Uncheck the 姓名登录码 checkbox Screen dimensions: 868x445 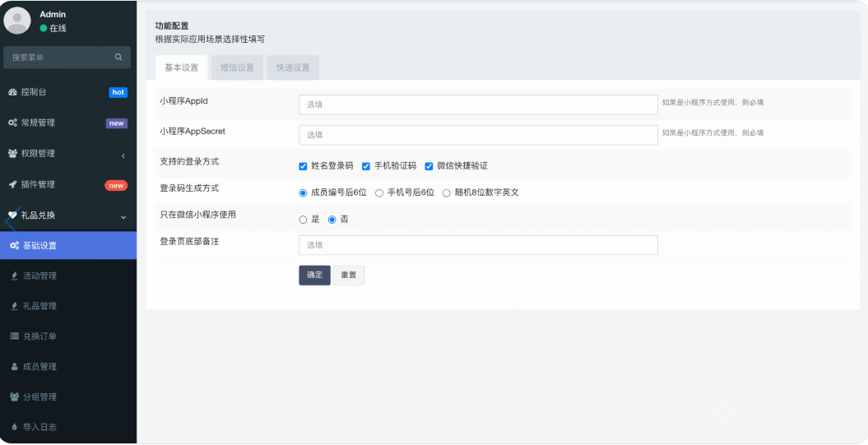point(303,166)
